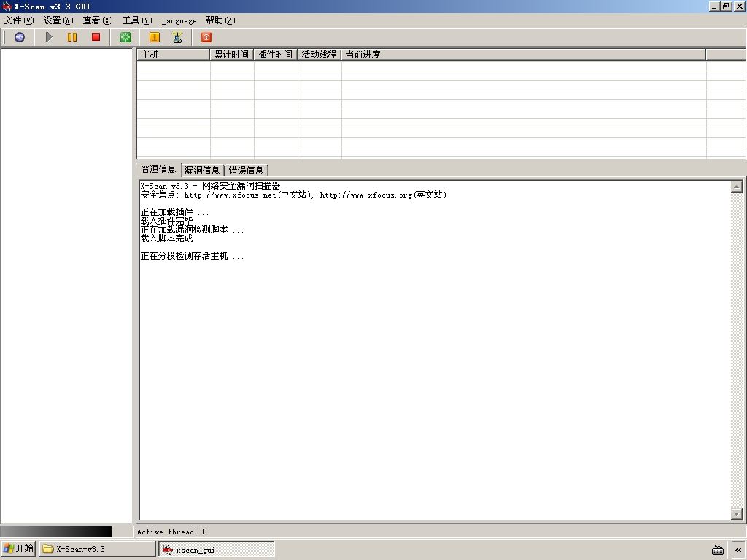Click the yellow info icon in toolbar
747x560 pixels.
tap(155, 37)
